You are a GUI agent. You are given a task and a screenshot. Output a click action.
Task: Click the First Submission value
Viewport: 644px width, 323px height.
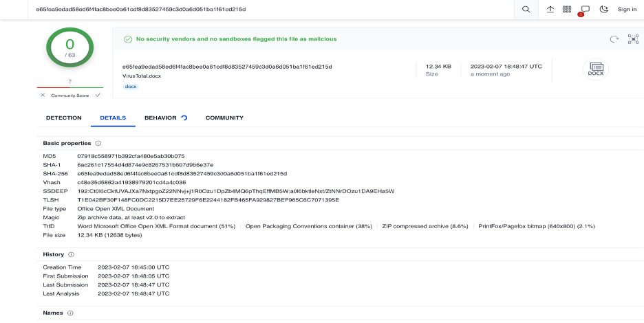click(133, 276)
